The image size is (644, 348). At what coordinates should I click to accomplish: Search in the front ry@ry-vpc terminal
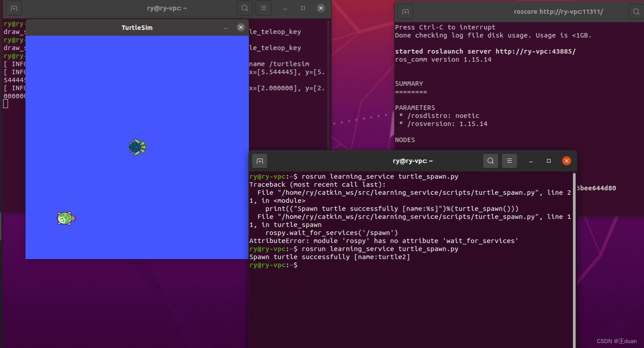pos(491,161)
